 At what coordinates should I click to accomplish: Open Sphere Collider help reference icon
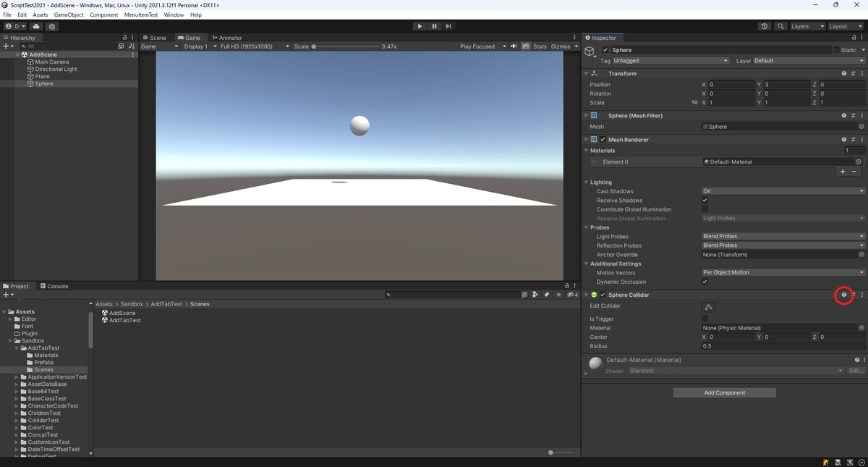point(843,295)
